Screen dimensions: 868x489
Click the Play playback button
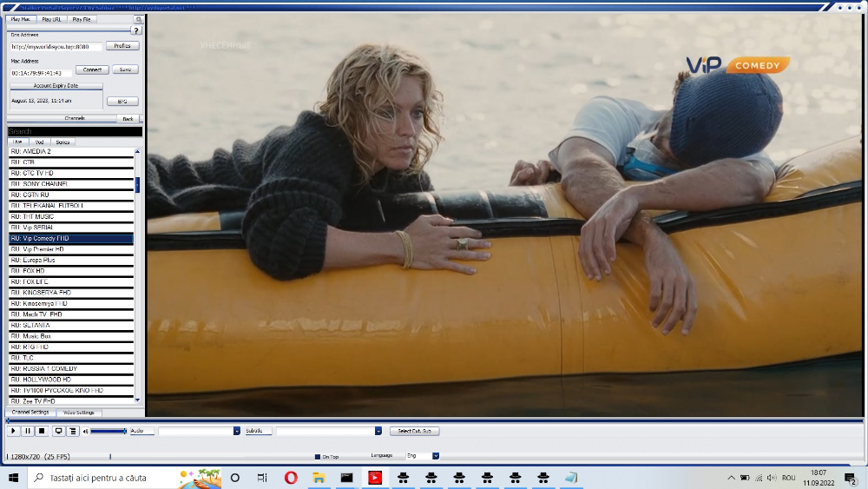point(13,431)
